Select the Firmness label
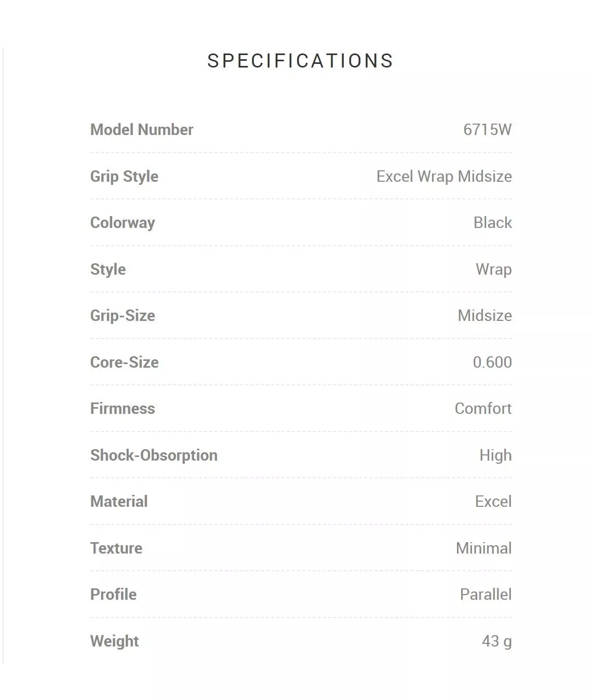 (123, 408)
